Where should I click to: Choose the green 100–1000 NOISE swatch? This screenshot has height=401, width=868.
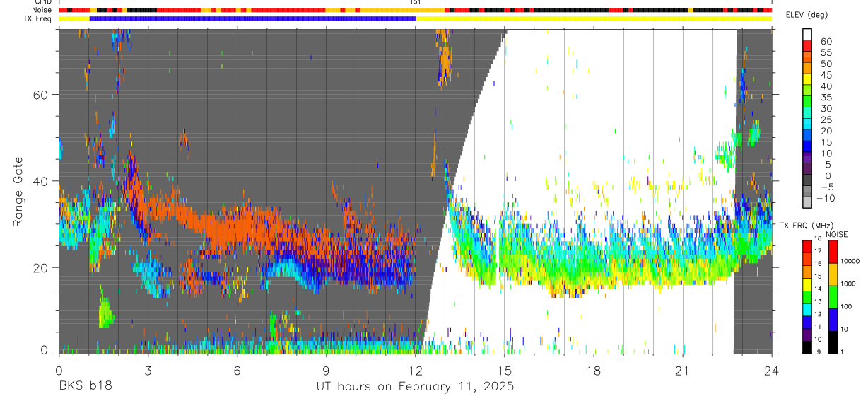pyautogui.click(x=833, y=297)
